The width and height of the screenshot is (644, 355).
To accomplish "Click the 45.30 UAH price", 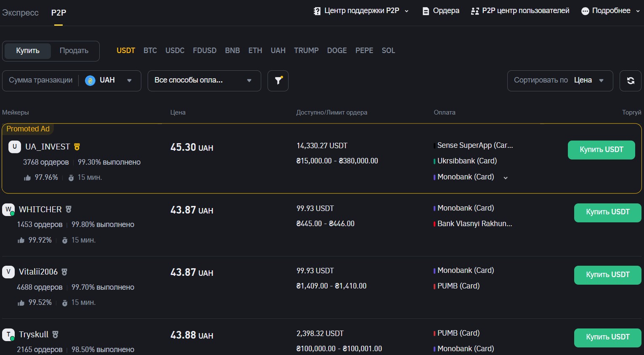I will (192, 147).
